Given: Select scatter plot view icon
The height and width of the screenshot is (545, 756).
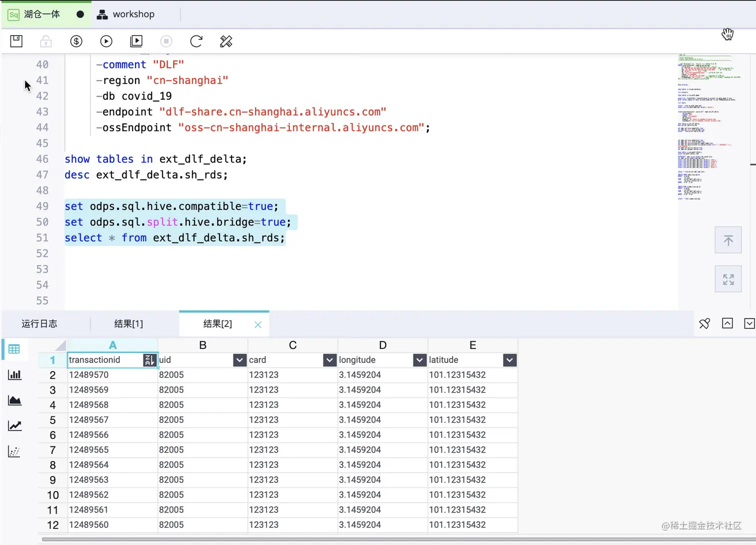Looking at the screenshot, I should point(14,451).
